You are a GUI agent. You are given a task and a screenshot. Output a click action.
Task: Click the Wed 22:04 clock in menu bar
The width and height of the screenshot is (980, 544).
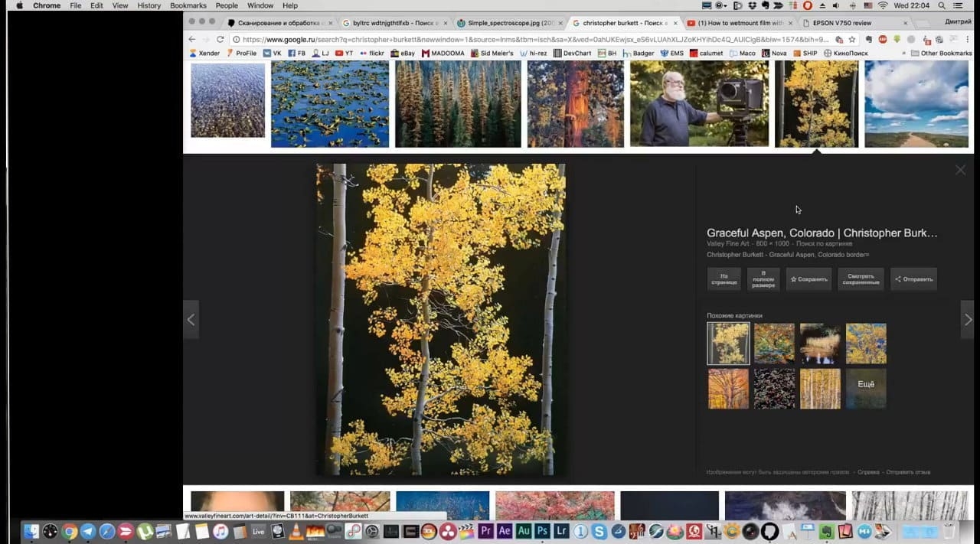pyautogui.click(x=913, y=5)
